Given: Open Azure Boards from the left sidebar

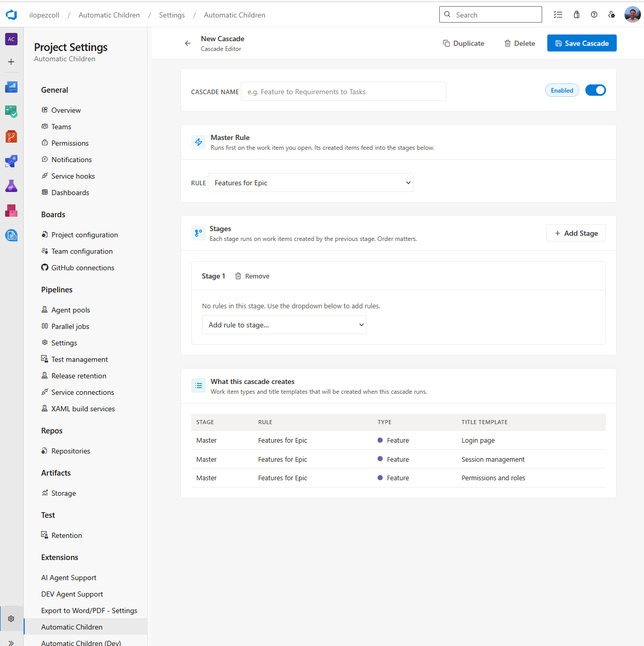Looking at the screenshot, I should tap(11, 112).
